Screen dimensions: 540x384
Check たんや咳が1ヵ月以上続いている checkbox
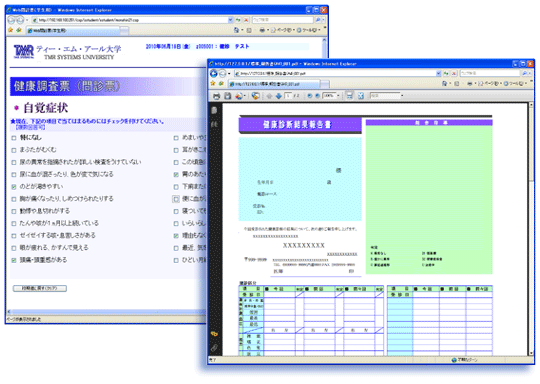[14, 224]
